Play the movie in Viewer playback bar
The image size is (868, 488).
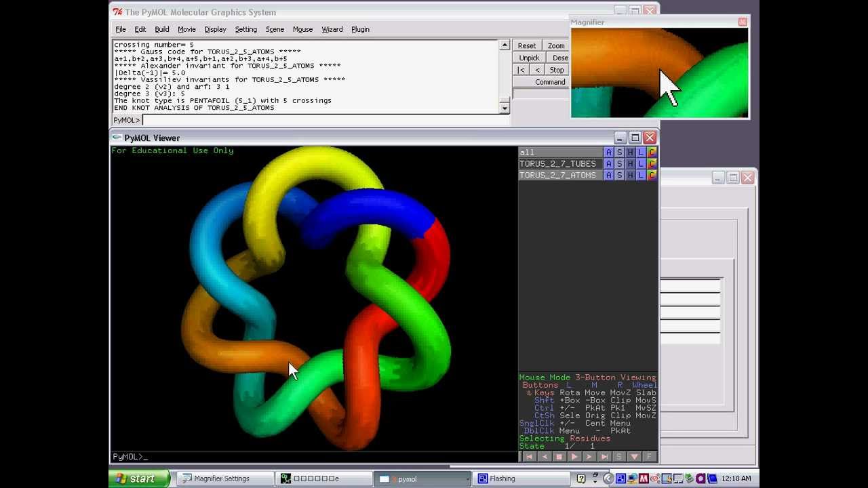click(x=574, y=457)
